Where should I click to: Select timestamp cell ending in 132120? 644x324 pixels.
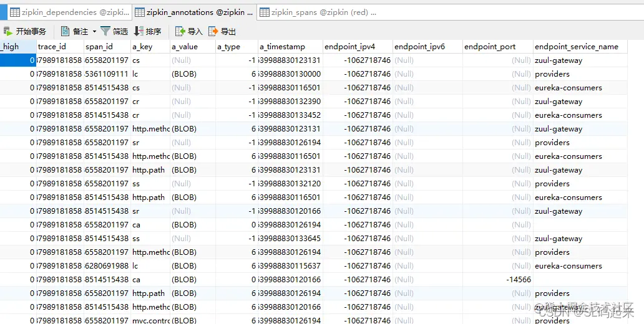point(290,183)
